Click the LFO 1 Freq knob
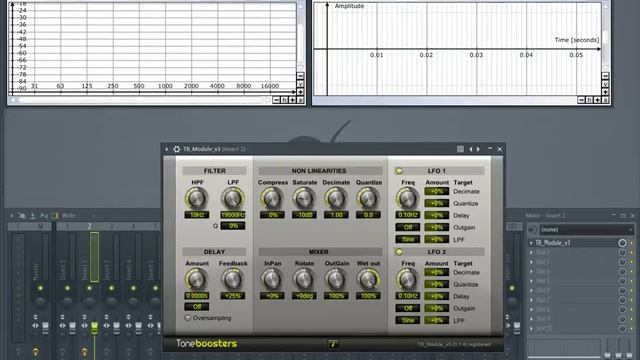The image size is (640, 360). tap(407, 199)
